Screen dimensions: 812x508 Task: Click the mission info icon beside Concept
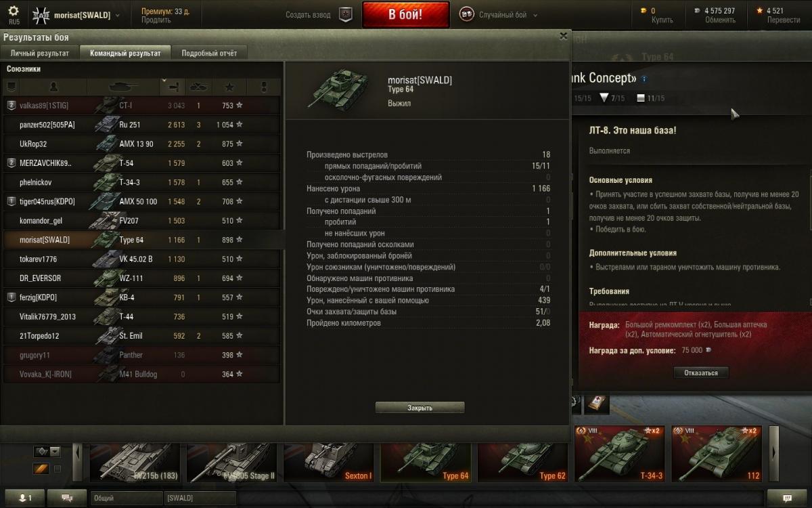tap(644, 79)
